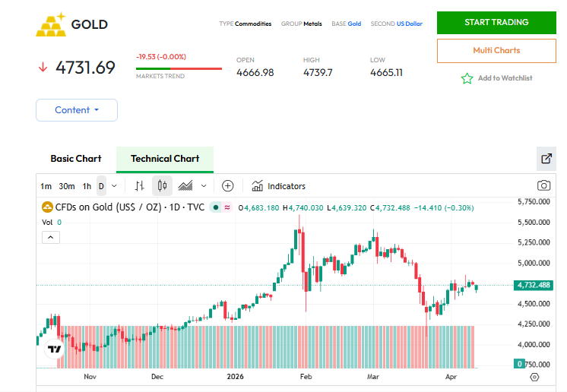
Task: Switch to the 1m timeframe
Action: [46, 186]
